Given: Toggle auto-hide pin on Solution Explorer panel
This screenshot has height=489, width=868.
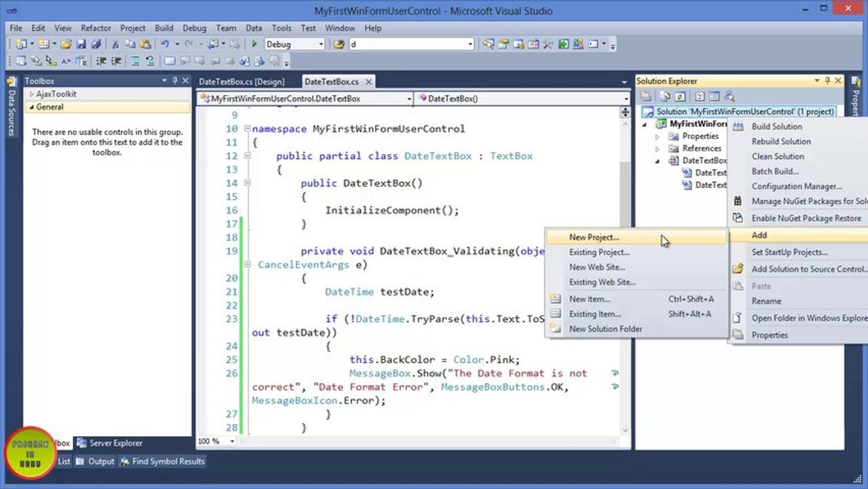Looking at the screenshot, I should 827,81.
